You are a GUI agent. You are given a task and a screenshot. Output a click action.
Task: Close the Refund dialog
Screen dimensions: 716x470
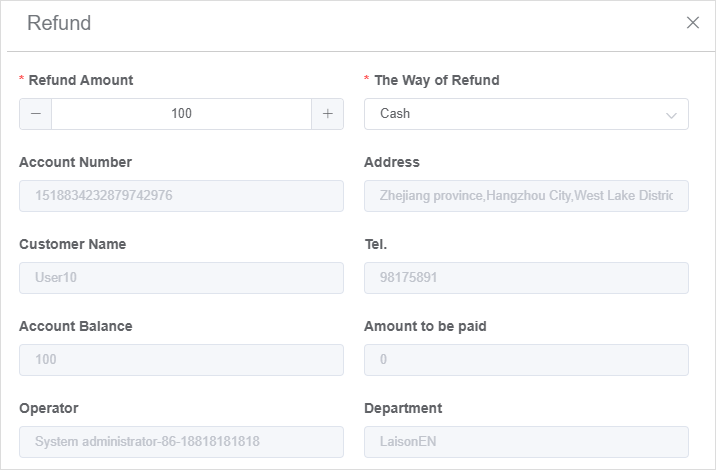[693, 22]
